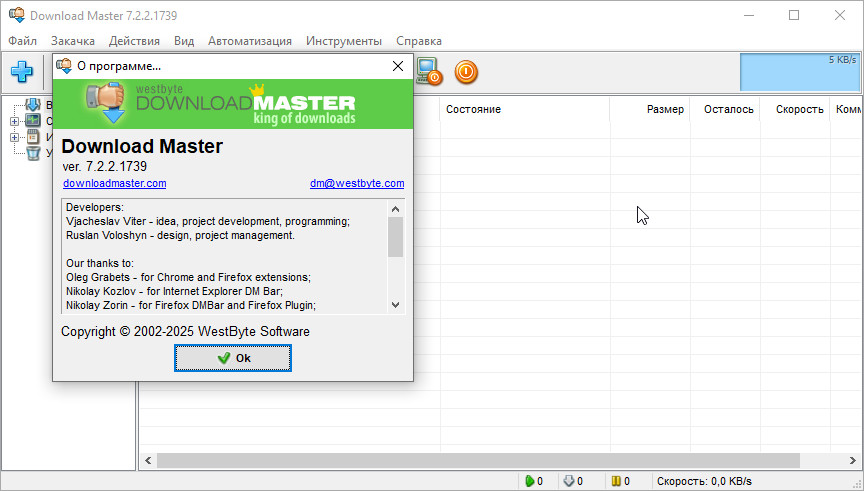Click the blue plus Add download icon
The width and height of the screenshot is (864, 491).
tap(22, 72)
